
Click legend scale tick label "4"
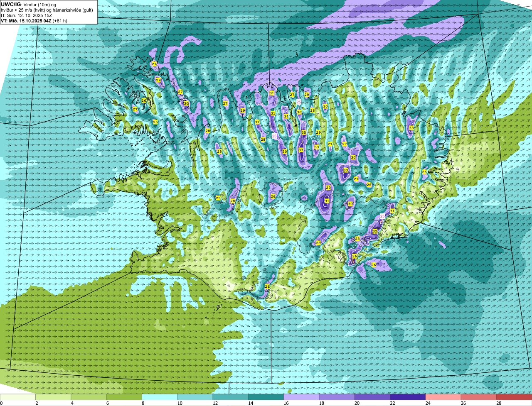72,403
